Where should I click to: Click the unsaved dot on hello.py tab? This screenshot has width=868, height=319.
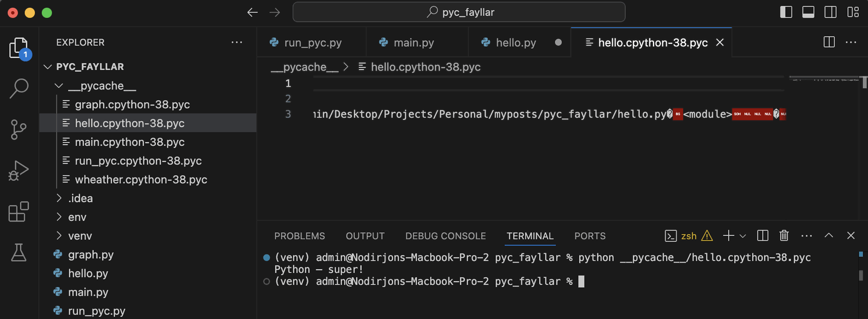[558, 42]
